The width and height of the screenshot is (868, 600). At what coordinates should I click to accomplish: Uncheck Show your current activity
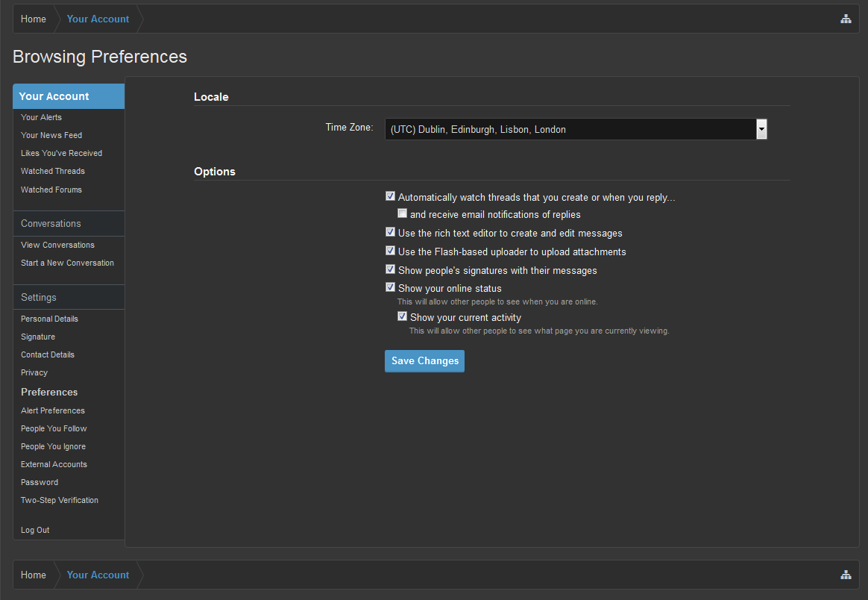(x=403, y=316)
